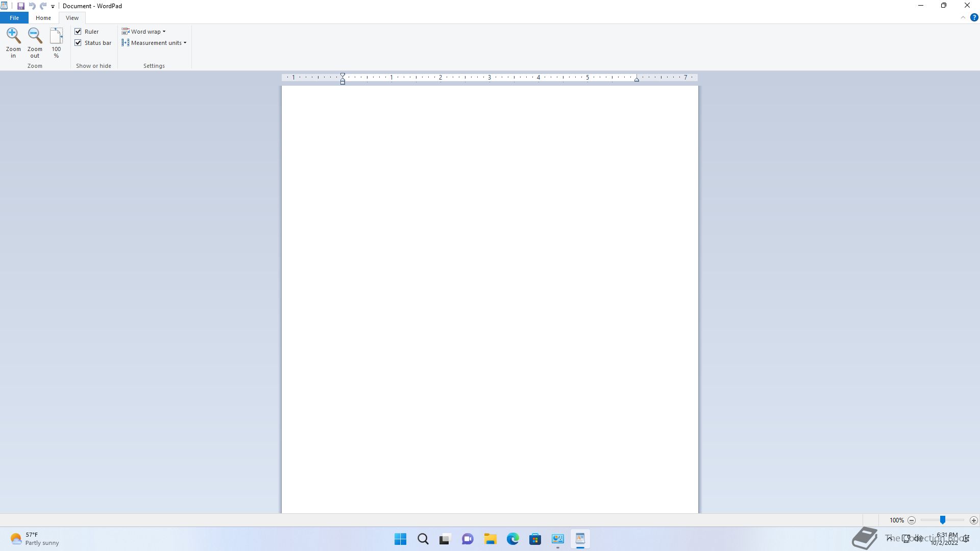Open Task View on taskbar
This screenshot has width=980, height=551.
pyautogui.click(x=445, y=539)
